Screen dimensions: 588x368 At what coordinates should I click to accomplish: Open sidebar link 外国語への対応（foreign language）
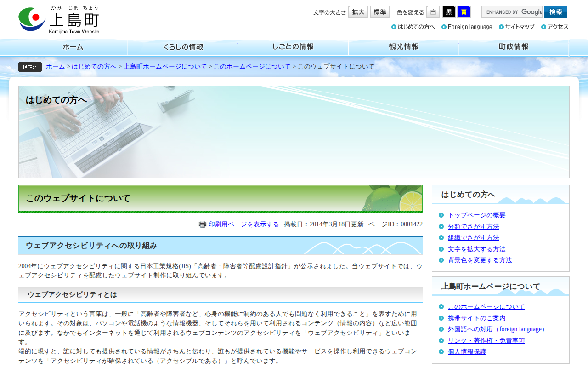[498, 329]
